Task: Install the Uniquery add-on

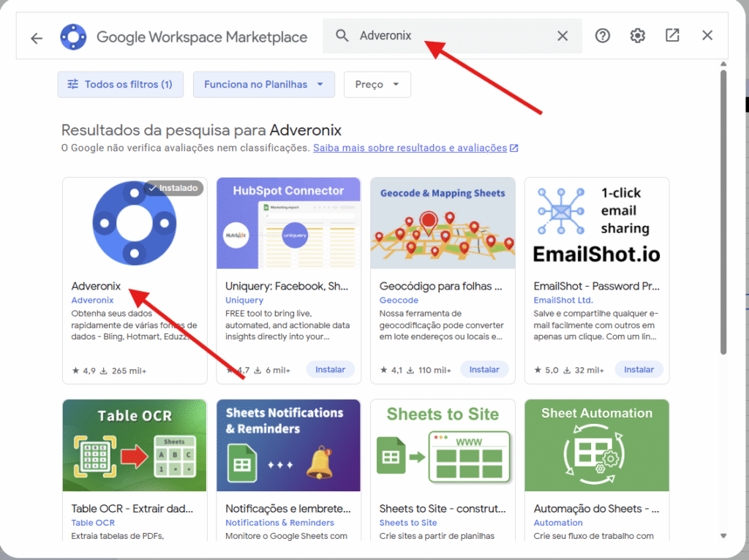Action: (330, 369)
